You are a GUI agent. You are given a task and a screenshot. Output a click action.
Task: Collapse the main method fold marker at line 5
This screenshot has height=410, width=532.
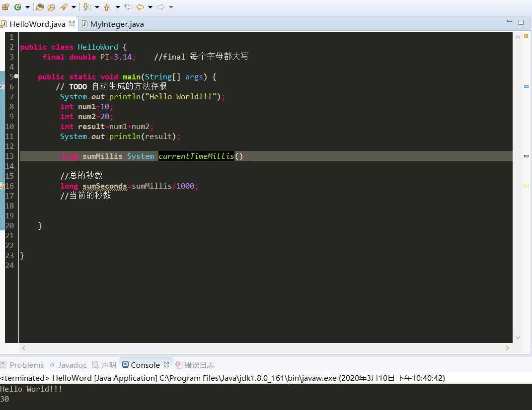pyautogui.click(x=16, y=76)
